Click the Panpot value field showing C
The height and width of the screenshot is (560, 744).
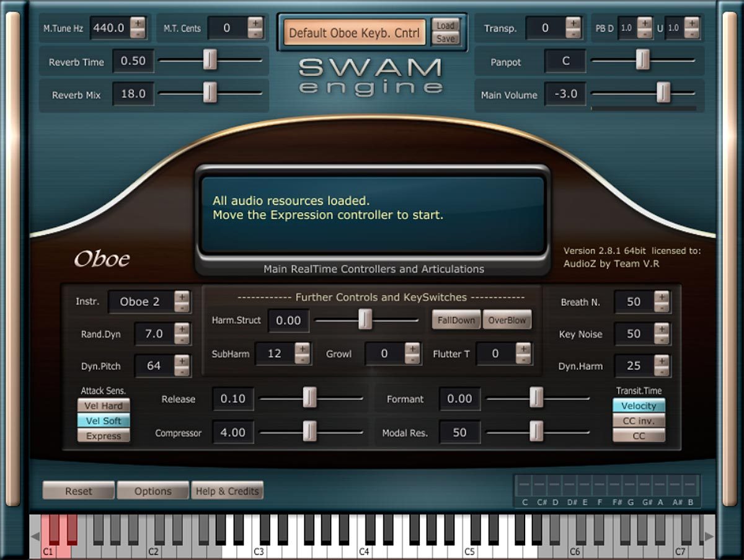[565, 61]
